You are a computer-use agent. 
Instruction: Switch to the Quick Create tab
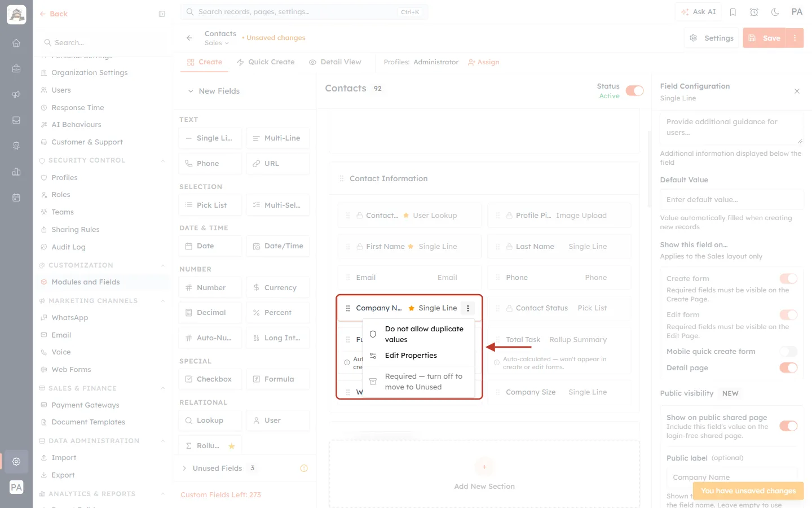[266, 62]
